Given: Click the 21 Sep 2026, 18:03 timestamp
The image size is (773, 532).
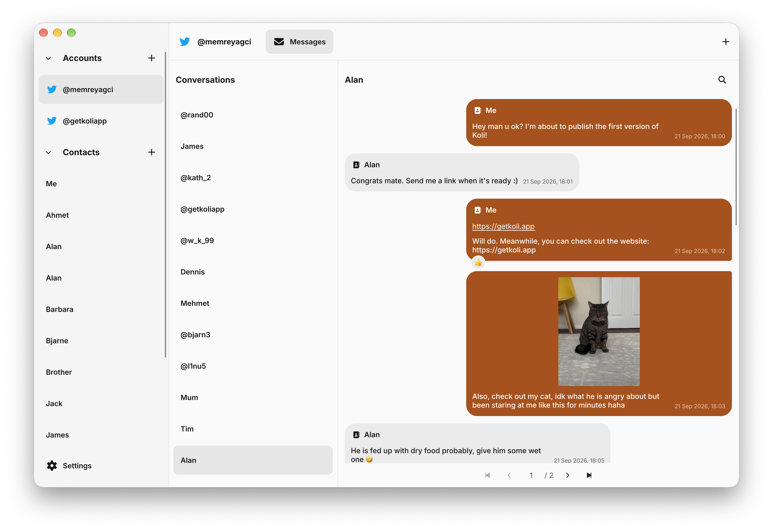Looking at the screenshot, I should [700, 406].
